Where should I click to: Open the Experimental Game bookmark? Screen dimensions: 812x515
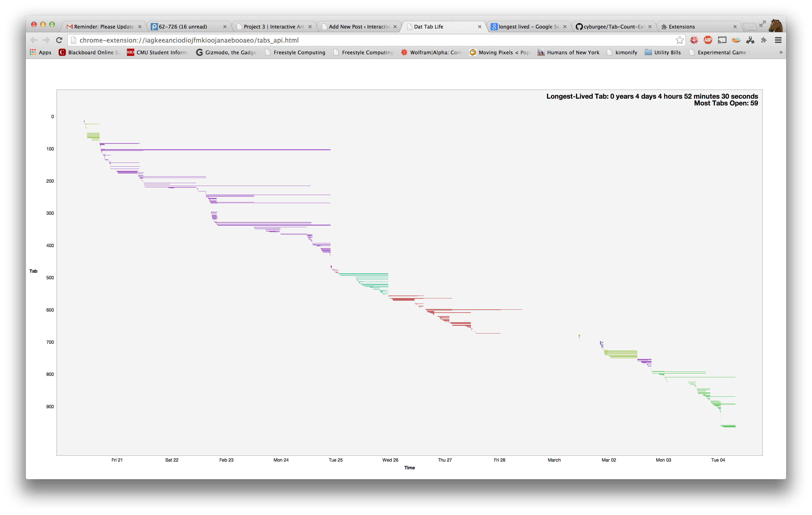click(x=719, y=52)
